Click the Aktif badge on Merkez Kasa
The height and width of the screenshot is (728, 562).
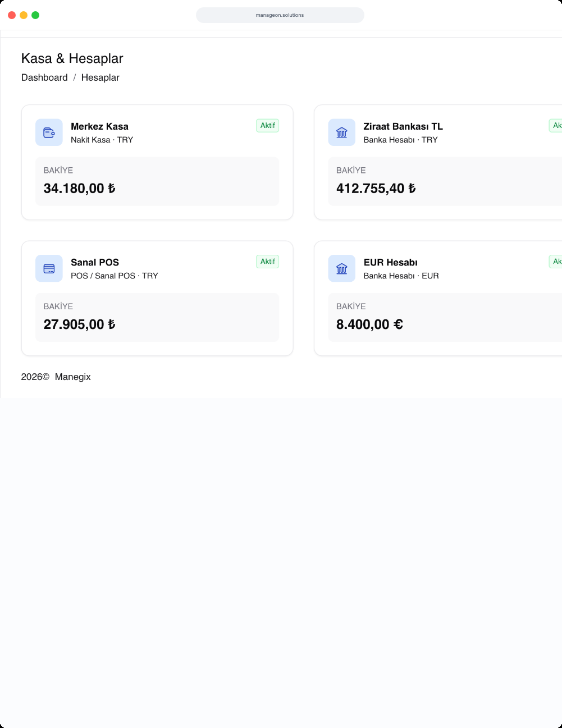coord(268,126)
